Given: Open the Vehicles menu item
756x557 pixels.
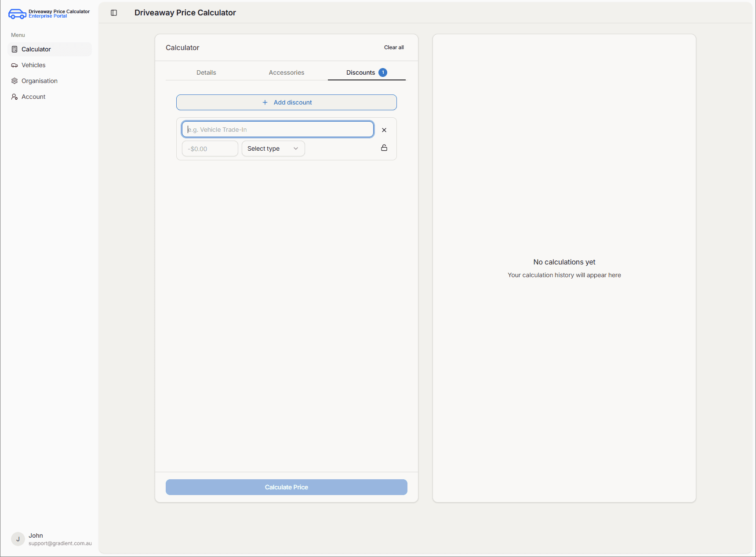Looking at the screenshot, I should pos(33,65).
